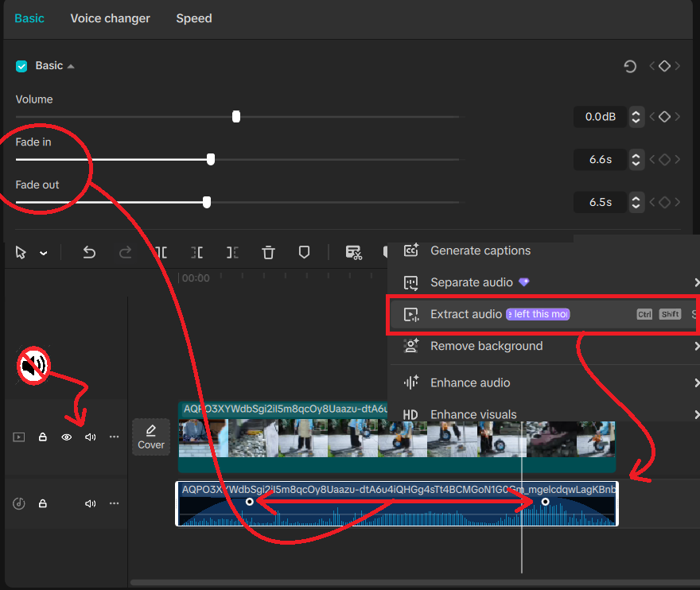Click the auto-cut icon with scissors in toolbar
Screen dimensions: 700x590
[354, 253]
